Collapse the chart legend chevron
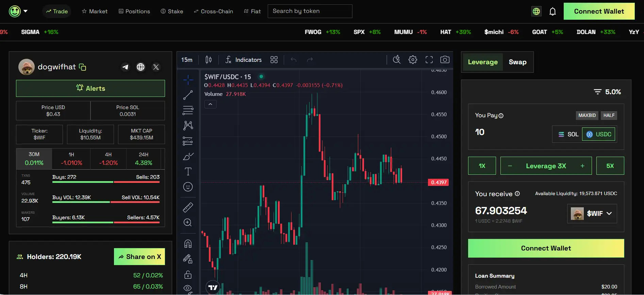Image resolution: width=644 pixels, height=295 pixels. click(x=210, y=104)
